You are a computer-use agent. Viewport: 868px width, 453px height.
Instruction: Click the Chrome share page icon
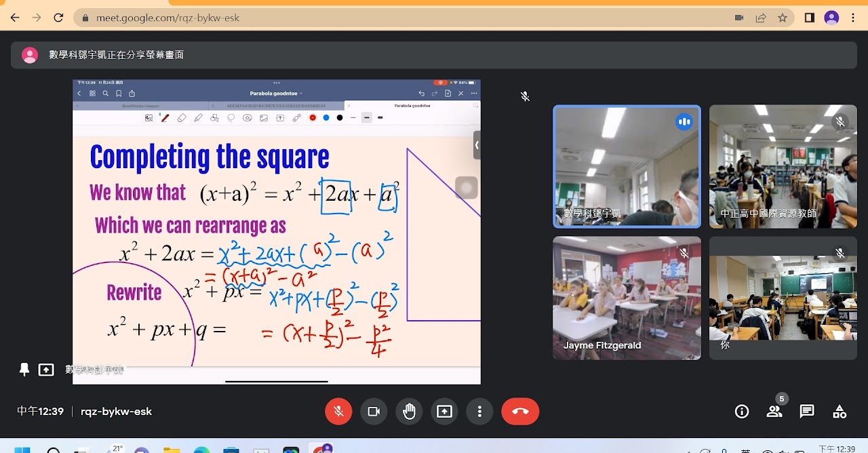pos(761,18)
